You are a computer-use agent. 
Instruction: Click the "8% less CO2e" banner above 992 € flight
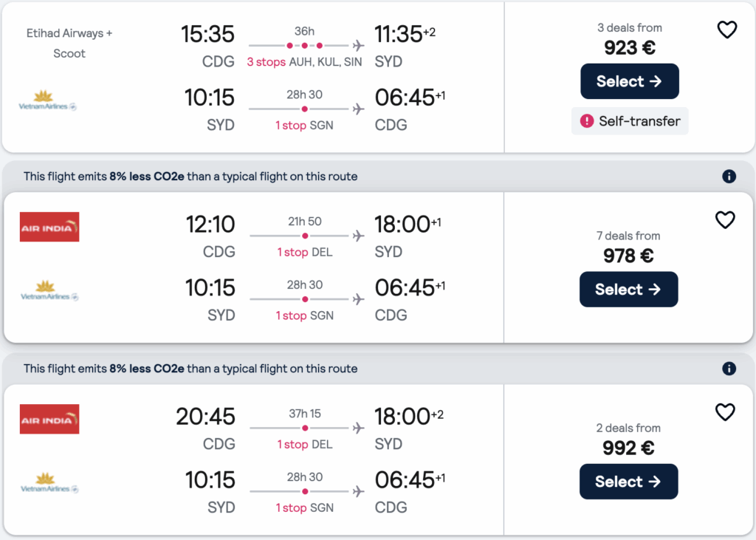coord(190,369)
